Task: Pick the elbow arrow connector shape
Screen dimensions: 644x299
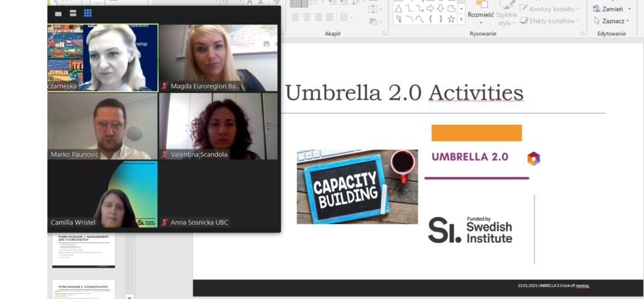Action: click(x=419, y=9)
